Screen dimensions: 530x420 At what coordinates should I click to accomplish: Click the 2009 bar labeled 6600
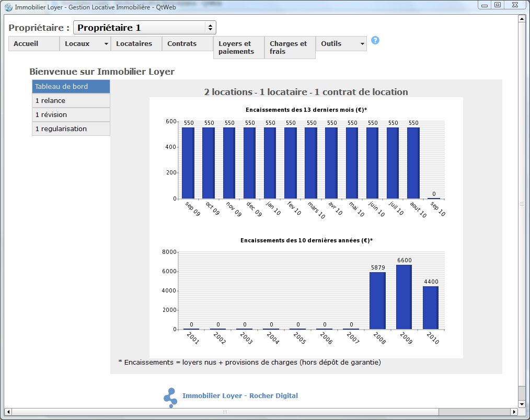coord(404,297)
